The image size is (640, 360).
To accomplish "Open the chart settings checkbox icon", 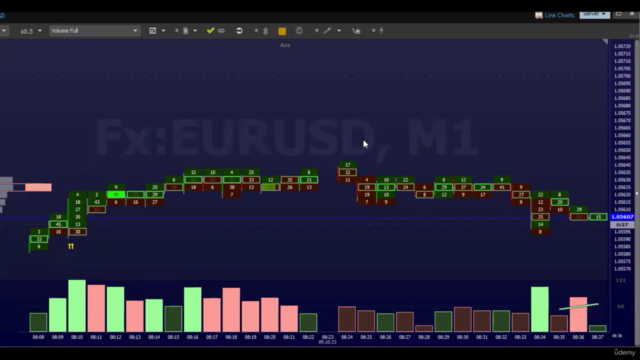I will (x=153, y=31).
